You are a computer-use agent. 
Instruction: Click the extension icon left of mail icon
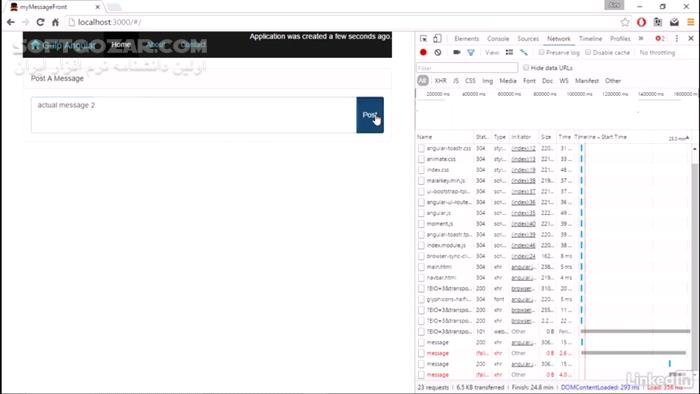(658, 22)
